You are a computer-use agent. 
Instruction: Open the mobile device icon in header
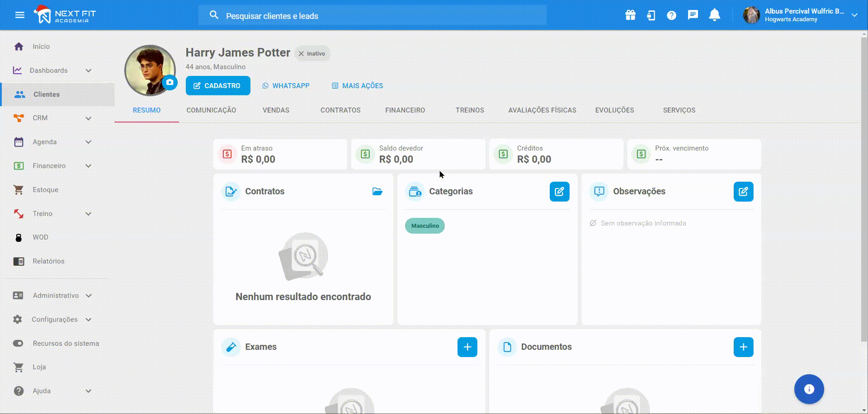651,15
